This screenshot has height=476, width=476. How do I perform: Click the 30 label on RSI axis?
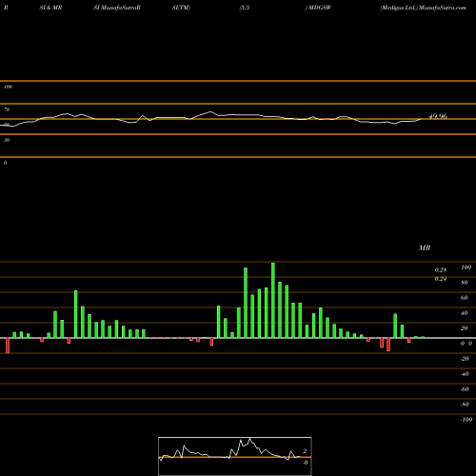pyautogui.click(x=7, y=140)
